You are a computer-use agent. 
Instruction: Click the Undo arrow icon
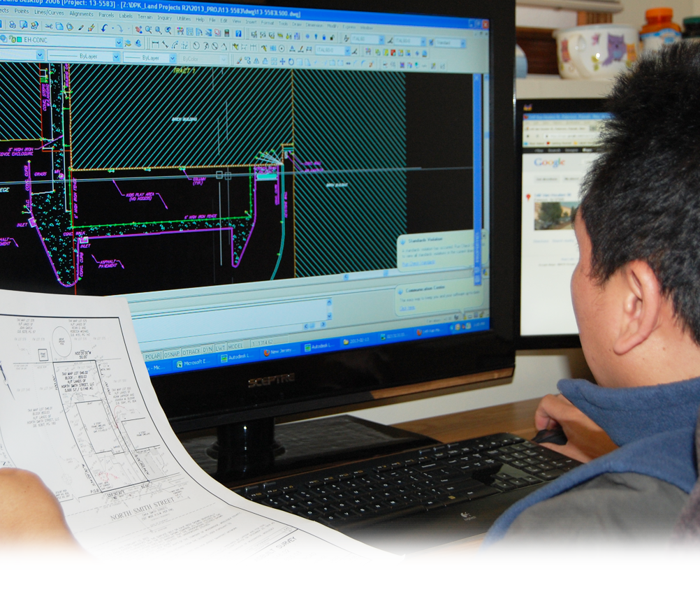click(104, 28)
